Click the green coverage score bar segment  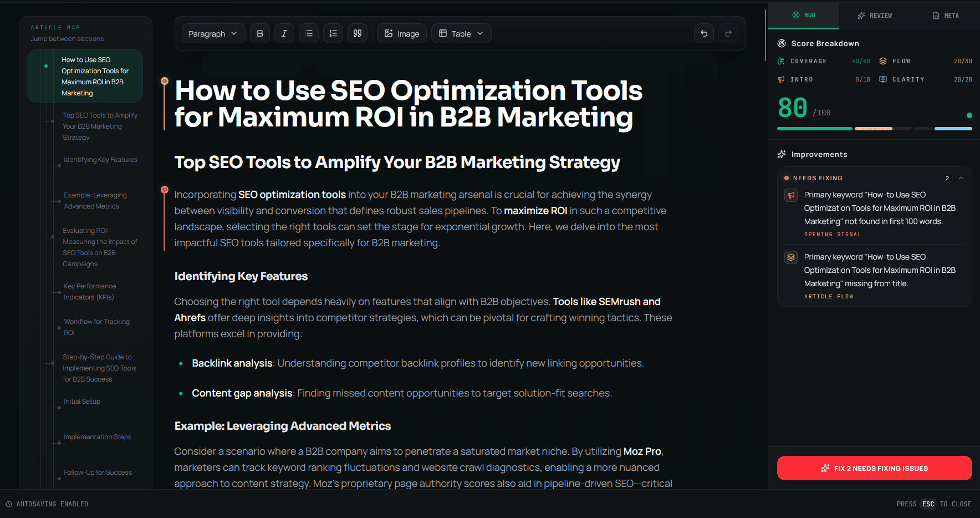tap(814, 129)
